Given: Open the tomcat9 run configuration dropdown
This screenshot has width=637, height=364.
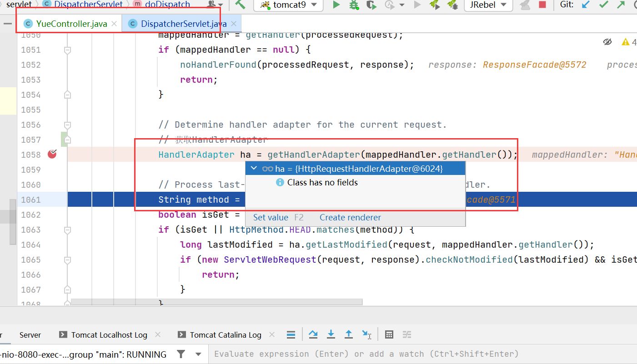Looking at the screenshot, I should [288, 5].
